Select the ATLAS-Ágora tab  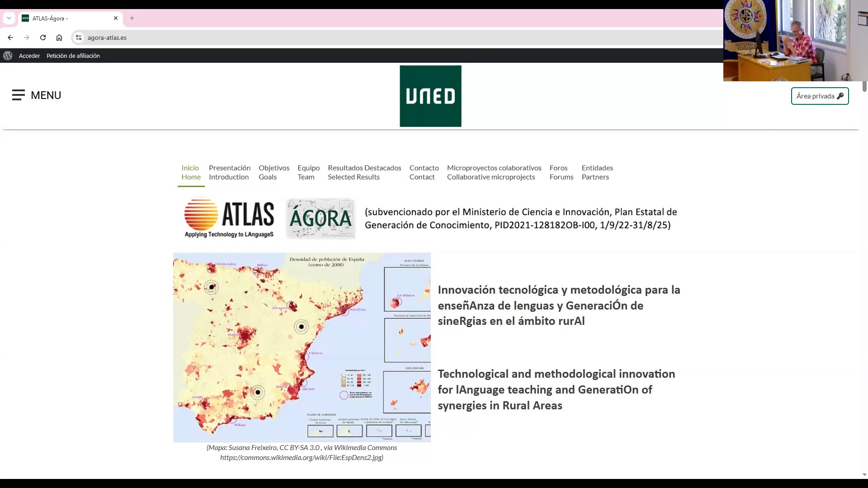click(x=71, y=18)
